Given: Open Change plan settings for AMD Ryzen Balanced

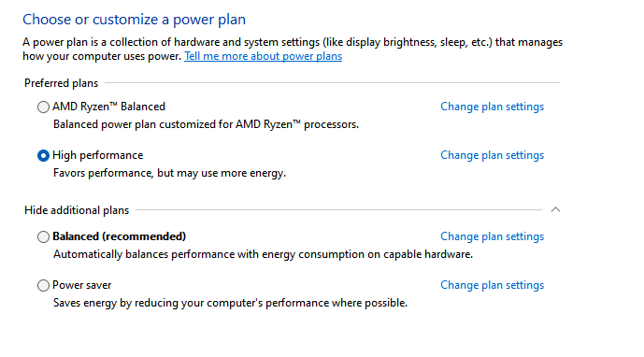Looking at the screenshot, I should click(492, 107).
